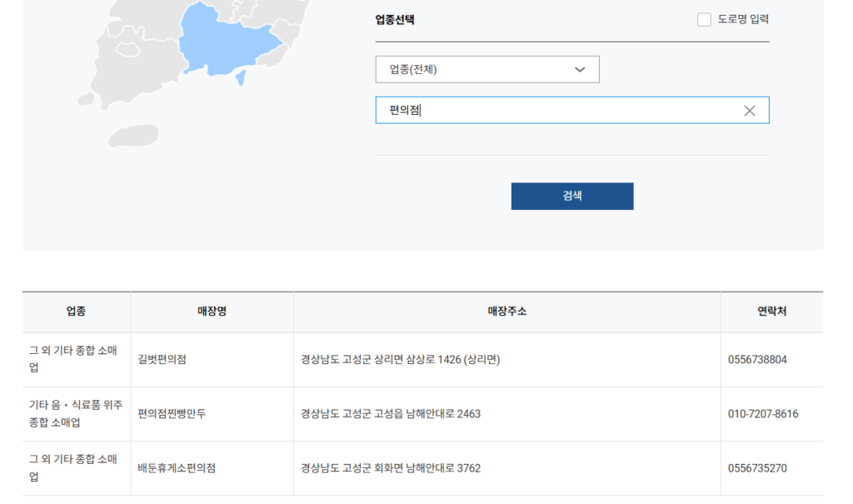Image resolution: width=853 pixels, height=504 pixels.
Task: Click the 매장명 column header
Action: [211, 312]
